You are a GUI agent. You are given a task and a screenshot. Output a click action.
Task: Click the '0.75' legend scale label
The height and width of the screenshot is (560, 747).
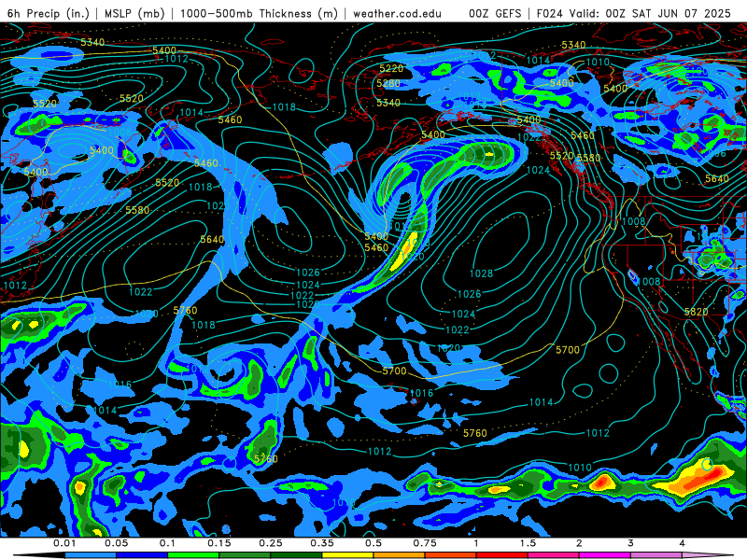pos(425,543)
